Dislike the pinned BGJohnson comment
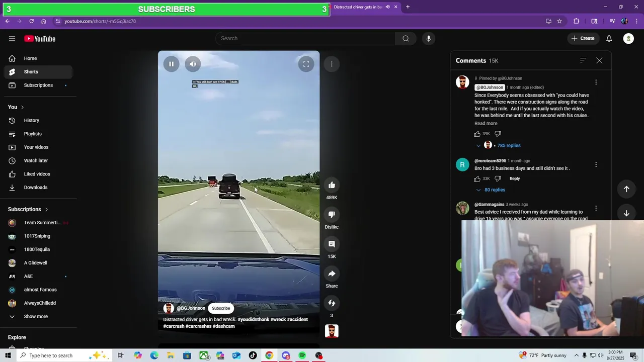Screen dimensions: 644x362 click(x=498, y=134)
